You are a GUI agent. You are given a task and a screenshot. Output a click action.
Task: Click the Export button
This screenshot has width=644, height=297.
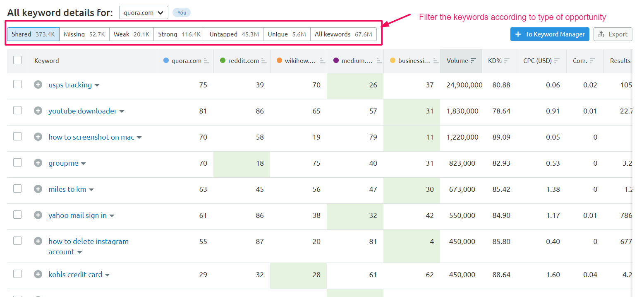tap(613, 34)
